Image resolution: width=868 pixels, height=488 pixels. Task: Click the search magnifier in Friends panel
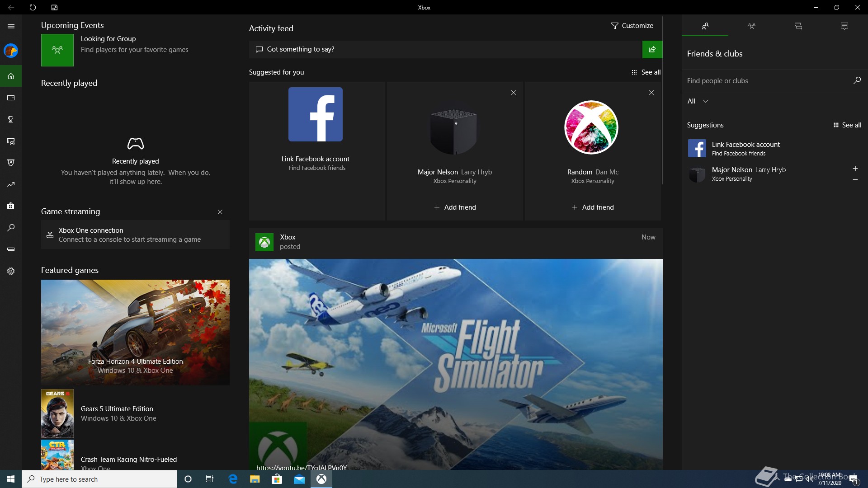click(857, 80)
